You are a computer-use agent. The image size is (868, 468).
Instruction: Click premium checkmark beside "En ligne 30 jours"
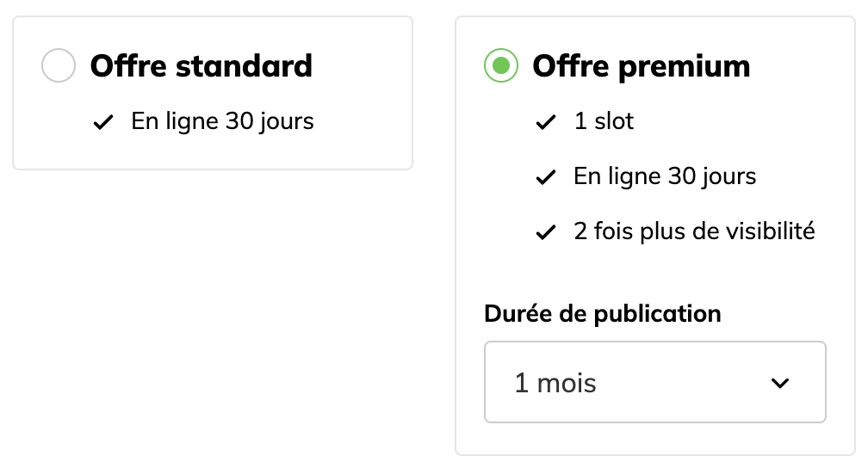point(545,178)
